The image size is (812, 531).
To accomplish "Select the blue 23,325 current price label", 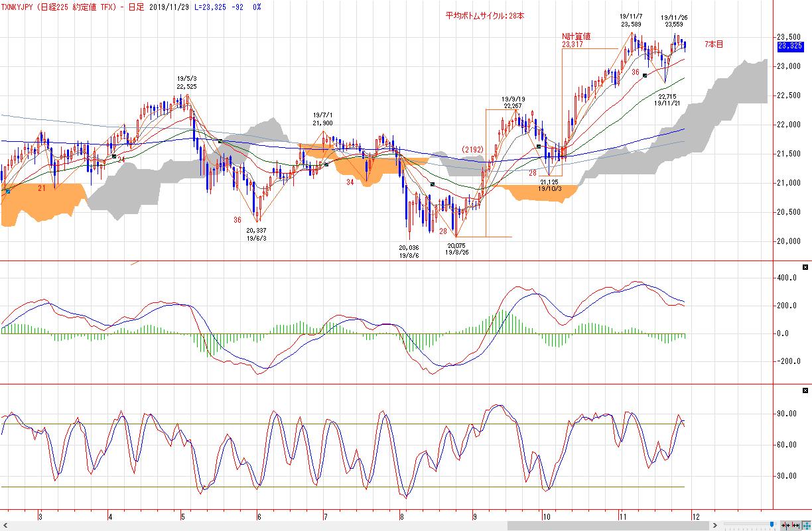I will [790, 46].
